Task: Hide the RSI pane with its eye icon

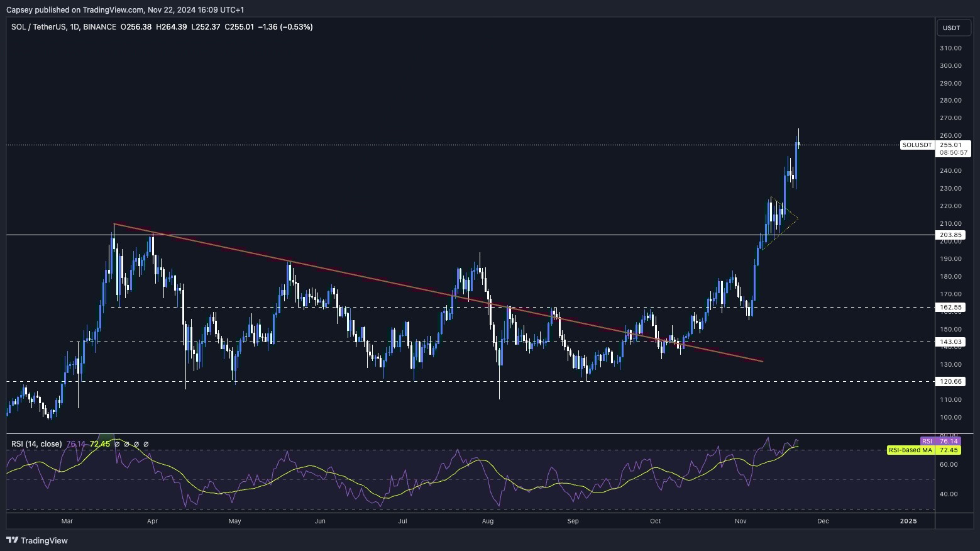Action: [118, 444]
